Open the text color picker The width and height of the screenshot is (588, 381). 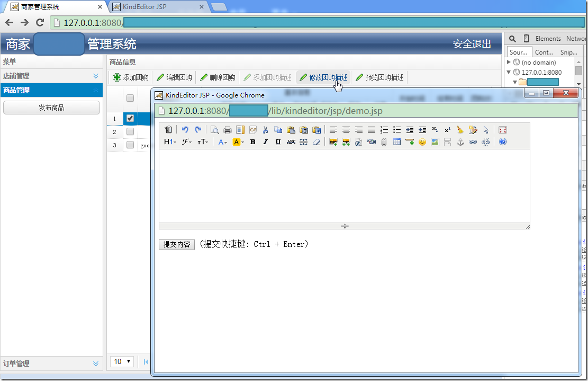pyautogui.click(x=222, y=142)
